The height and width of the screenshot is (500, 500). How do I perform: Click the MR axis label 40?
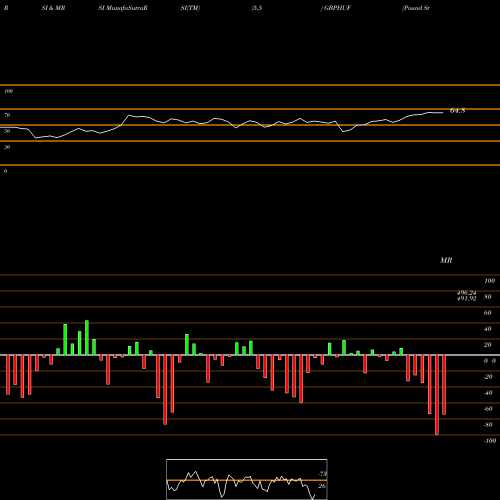pos(487,329)
